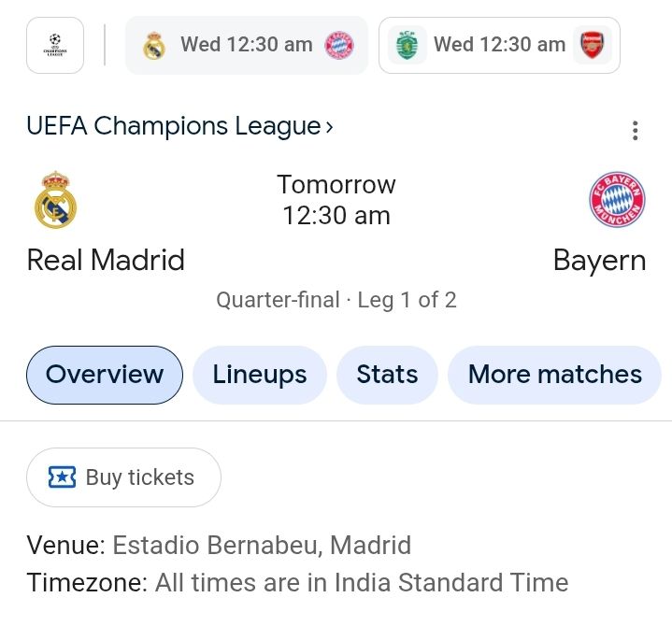
Task: Show the More matches tab
Action: [x=554, y=375]
